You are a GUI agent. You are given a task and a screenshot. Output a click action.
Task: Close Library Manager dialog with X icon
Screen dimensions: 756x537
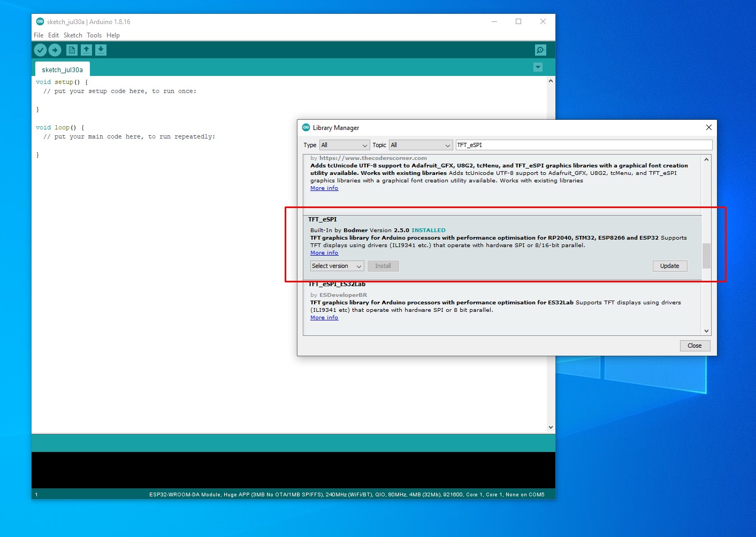[708, 127]
